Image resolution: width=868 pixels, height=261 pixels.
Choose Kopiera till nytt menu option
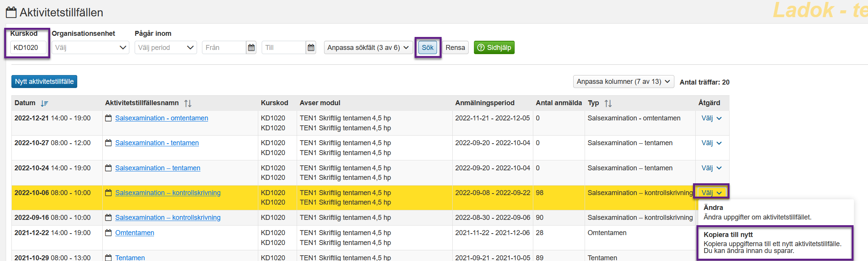click(775, 242)
